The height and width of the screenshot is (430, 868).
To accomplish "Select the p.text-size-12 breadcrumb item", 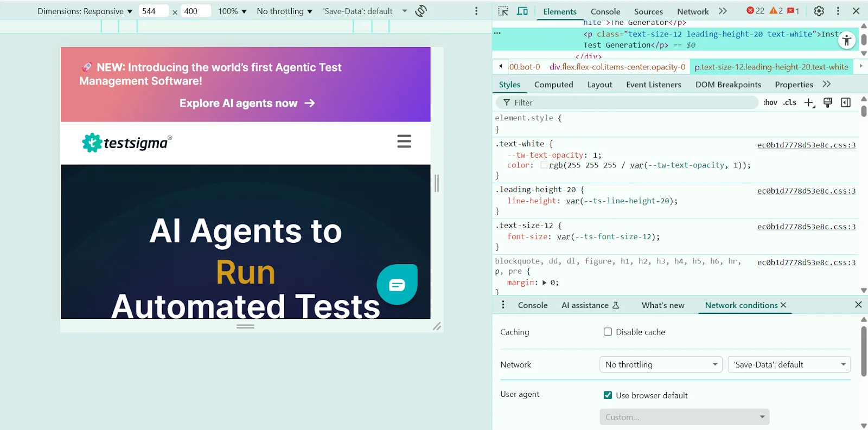I will (771, 67).
